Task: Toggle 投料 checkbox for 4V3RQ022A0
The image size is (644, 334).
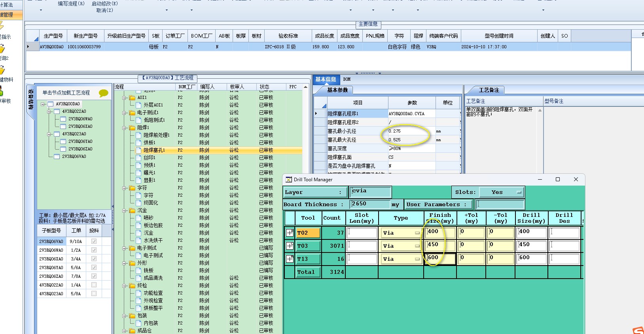Action: click(94, 285)
